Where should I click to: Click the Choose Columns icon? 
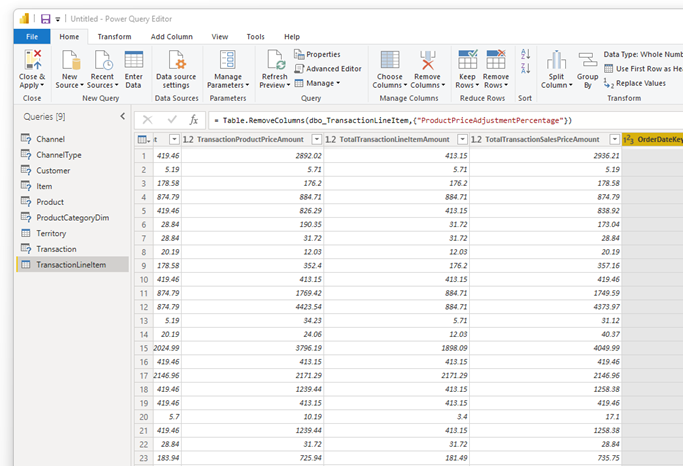[x=390, y=60]
